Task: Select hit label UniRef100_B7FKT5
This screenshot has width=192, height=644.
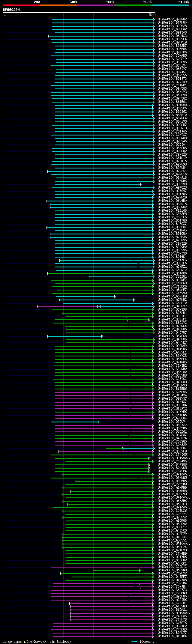Action: pos(172,161)
